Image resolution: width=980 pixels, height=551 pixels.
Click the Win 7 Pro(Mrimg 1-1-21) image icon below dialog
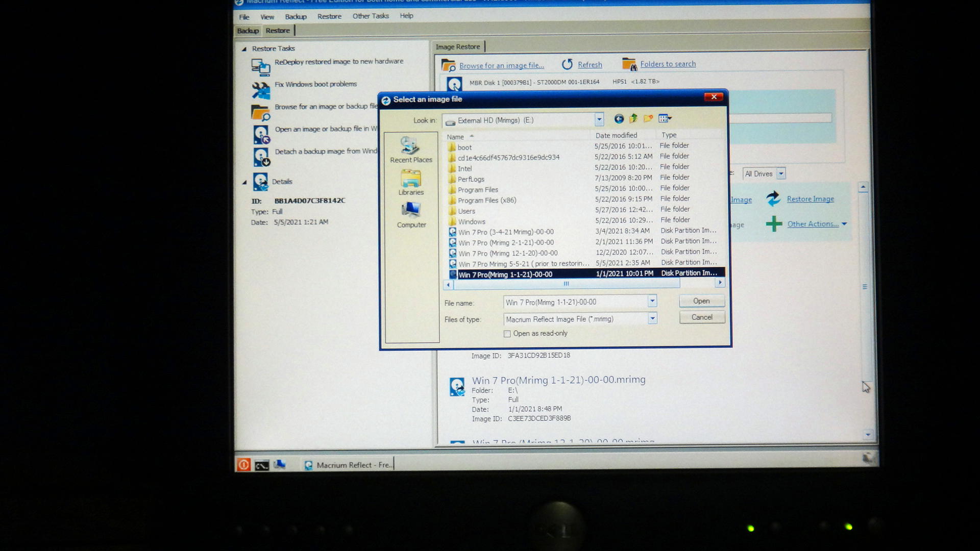click(x=457, y=387)
